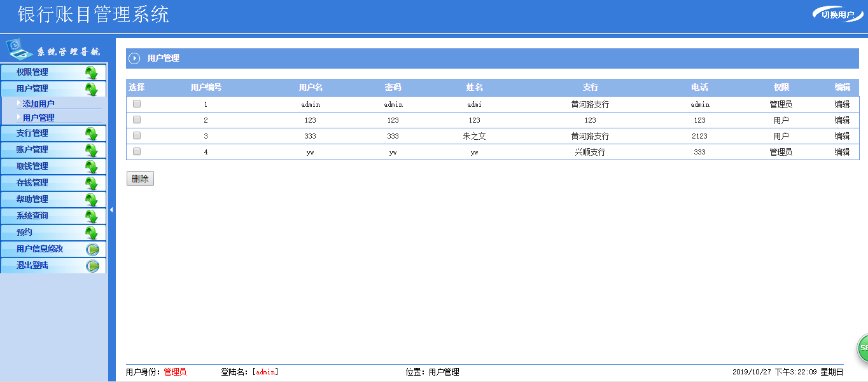Click the name cell admi

tap(475, 104)
